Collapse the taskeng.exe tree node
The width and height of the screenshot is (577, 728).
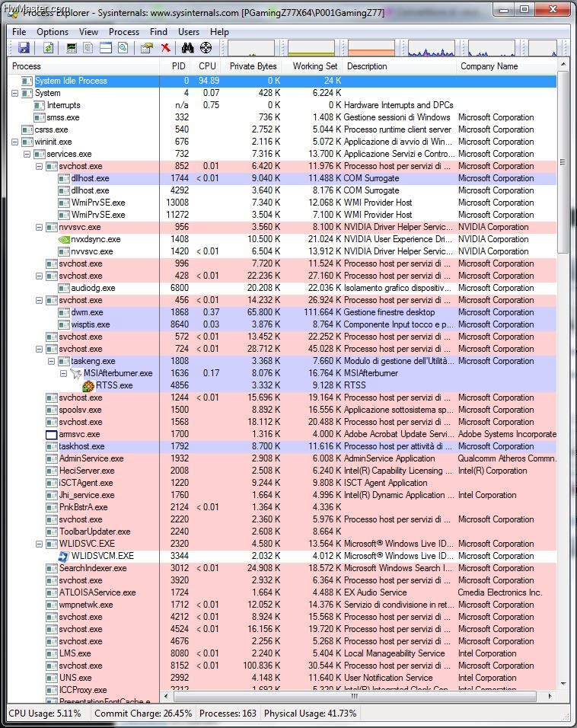tap(51, 361)
